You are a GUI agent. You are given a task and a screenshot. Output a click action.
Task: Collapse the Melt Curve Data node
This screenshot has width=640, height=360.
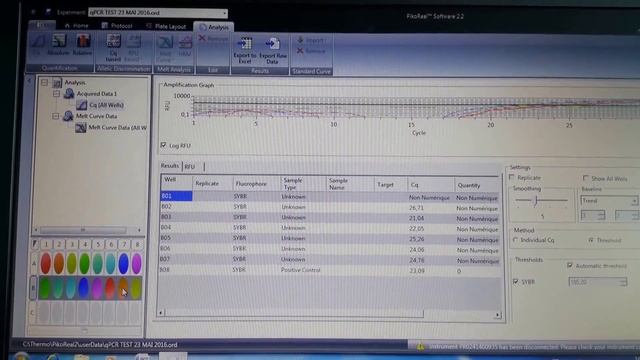pos(56,116)
